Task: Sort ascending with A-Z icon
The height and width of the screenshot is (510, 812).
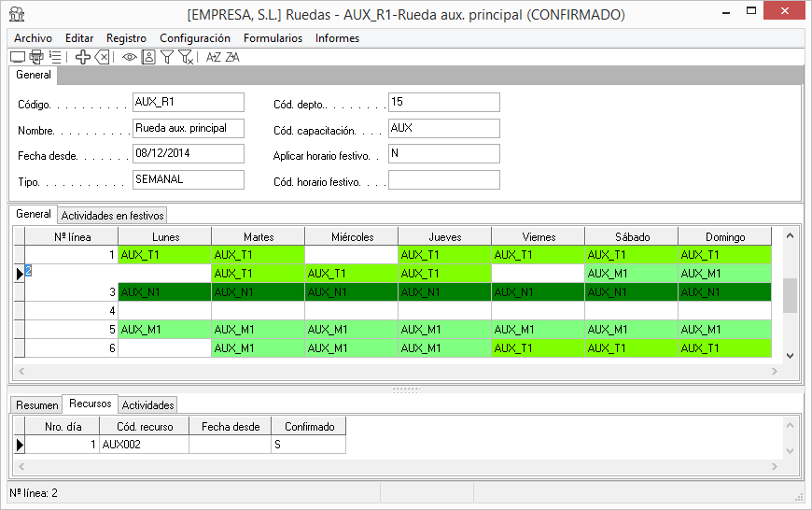Action: pos(214,57)
